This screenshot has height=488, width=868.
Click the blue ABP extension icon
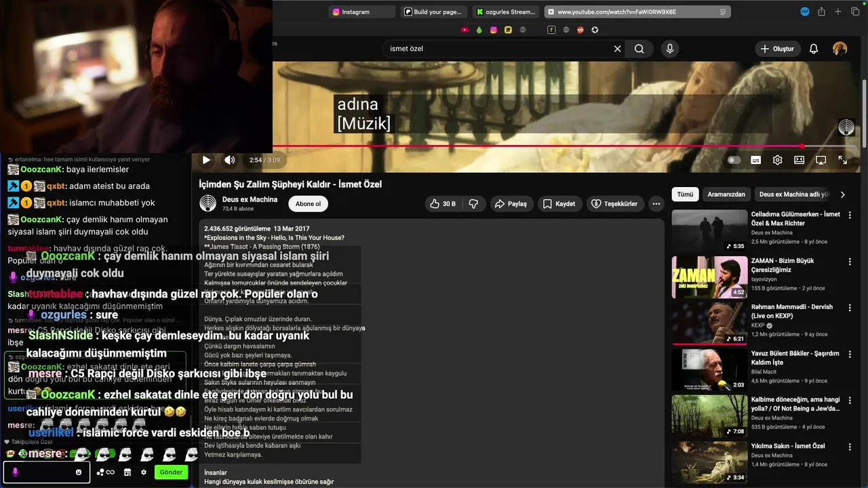pyautogui.click(x=805, y=12)
